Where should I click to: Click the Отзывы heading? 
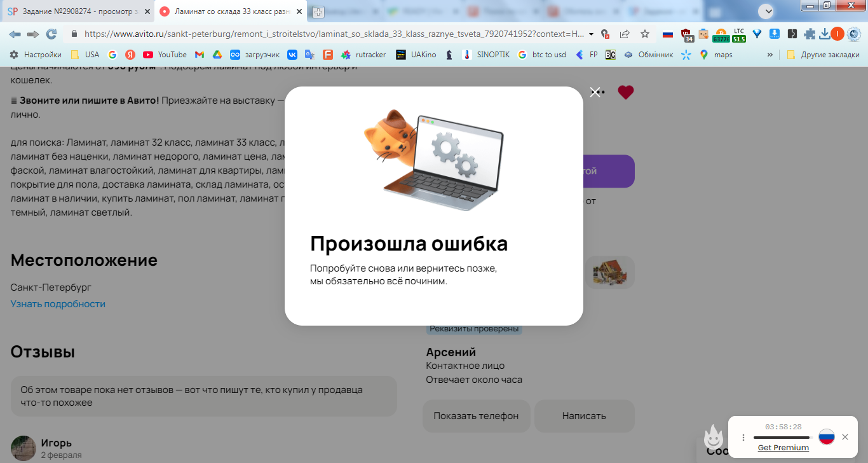coord(43,352)
